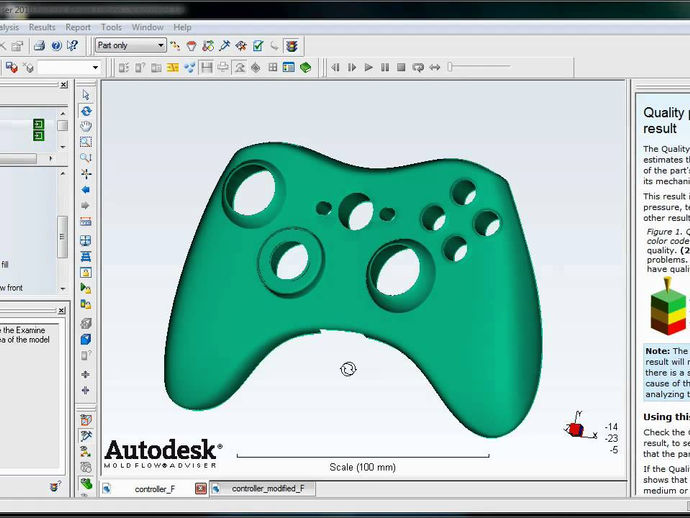Screen dimensions: 690x518
Task: Toggle lower green checkbox icon in task panel
Action: pyautogui.click(x=39, y=136)
